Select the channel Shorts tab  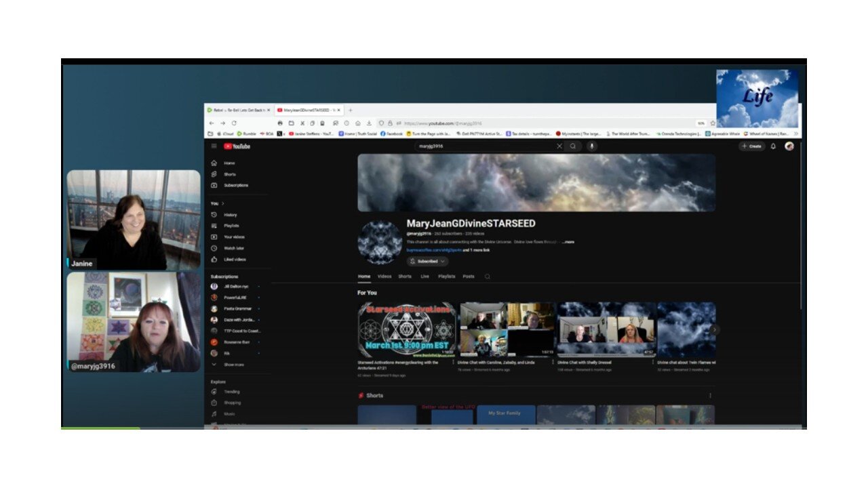(405, 277)
